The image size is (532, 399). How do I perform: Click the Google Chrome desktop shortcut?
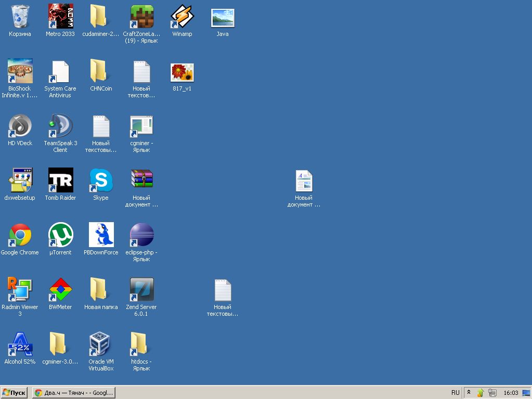click(20, 235)
